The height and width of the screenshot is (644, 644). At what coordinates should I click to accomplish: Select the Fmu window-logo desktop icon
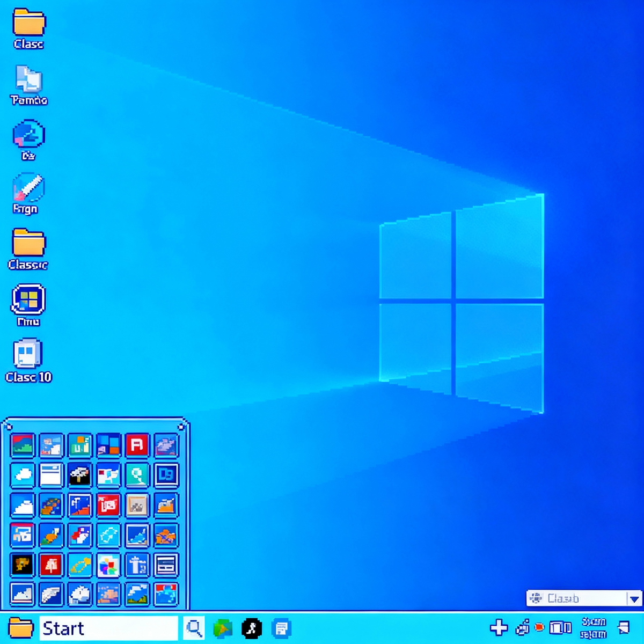coord(28,304)
